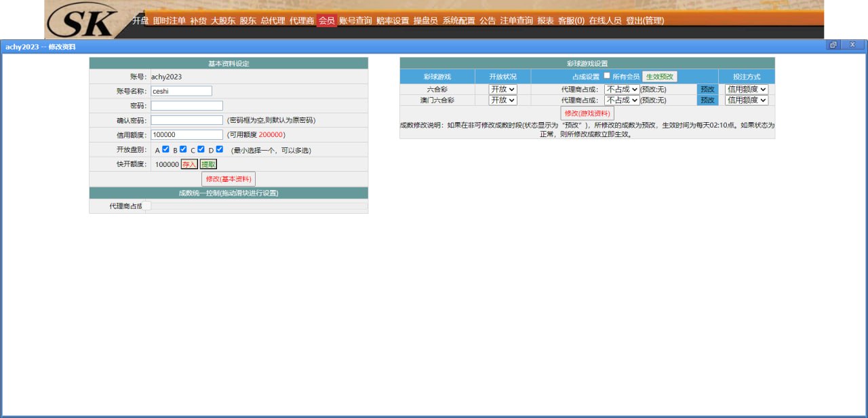Open the 六合彩 开放状况 dropdown

502,89
